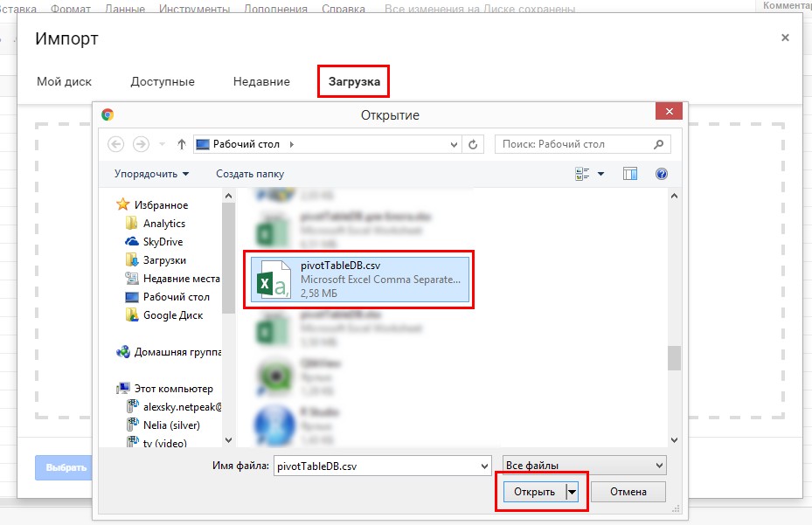812x525 pixels.
Task: Expand the address path dropdown arrow
Action: click(x=453, y=144)
